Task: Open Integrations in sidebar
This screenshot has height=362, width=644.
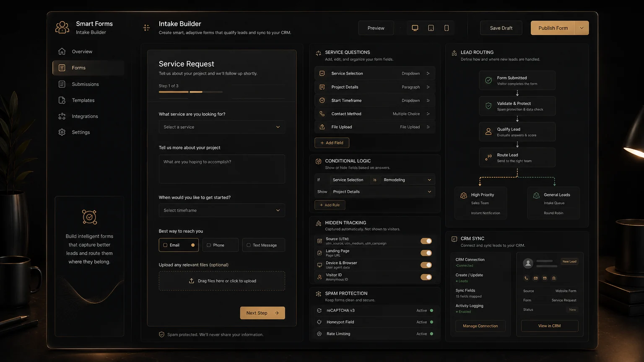Action: 88,116
